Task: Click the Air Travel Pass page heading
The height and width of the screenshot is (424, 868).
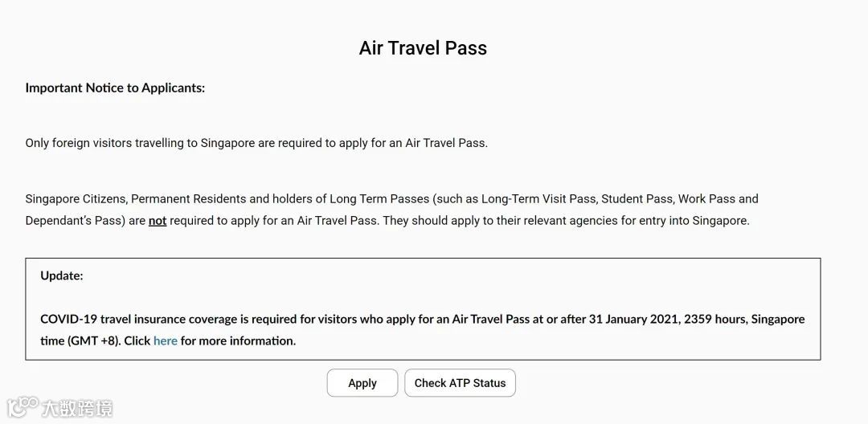Action: (x=423, y=48)
